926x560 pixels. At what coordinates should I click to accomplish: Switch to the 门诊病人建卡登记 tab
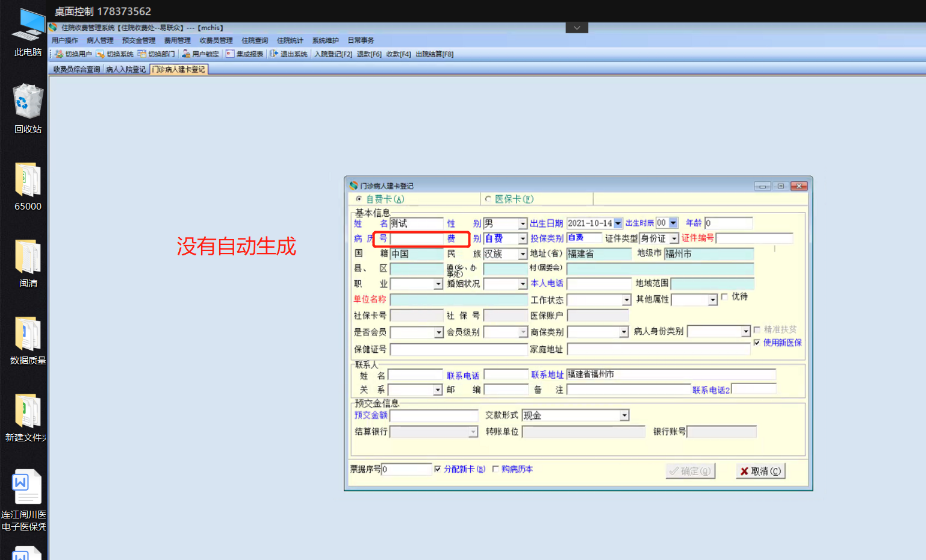[179, 70]
